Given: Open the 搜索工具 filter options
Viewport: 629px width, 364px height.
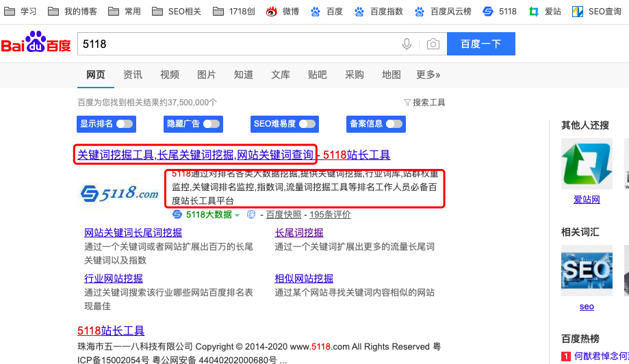Looking at the screenshot, I should click(x=424, y=103).
